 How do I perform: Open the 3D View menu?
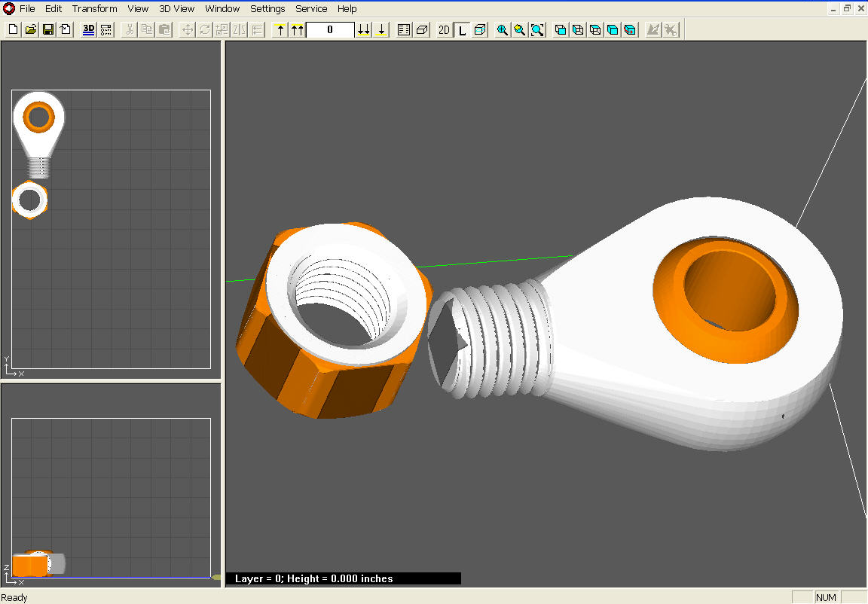[x=176, y=8]
